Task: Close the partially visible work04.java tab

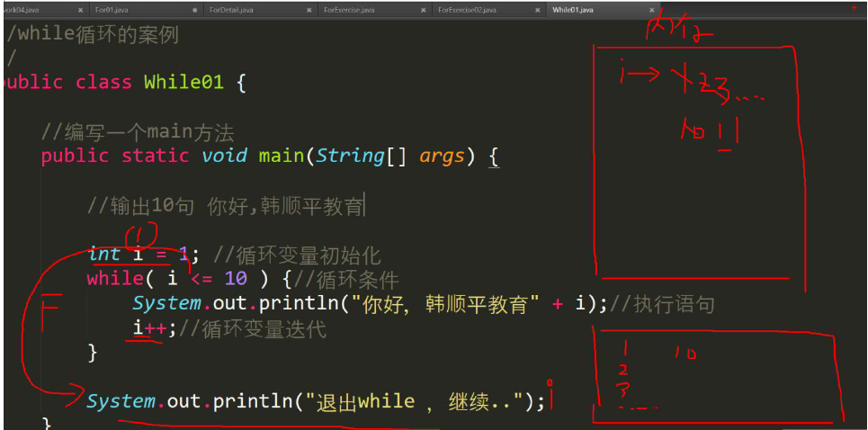Action: pyautogui.click(x=81, y=10)
